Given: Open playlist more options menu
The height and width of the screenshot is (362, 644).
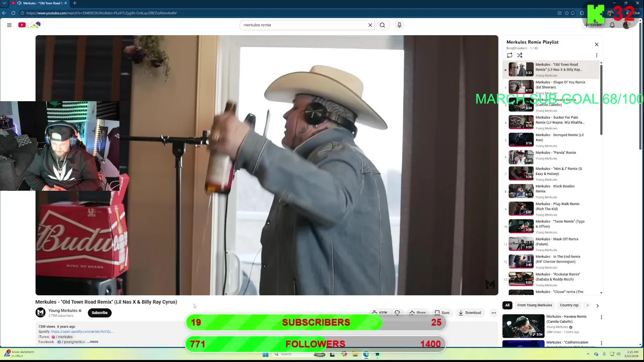Looking at the screenshot, I should [x=597, y=55].
